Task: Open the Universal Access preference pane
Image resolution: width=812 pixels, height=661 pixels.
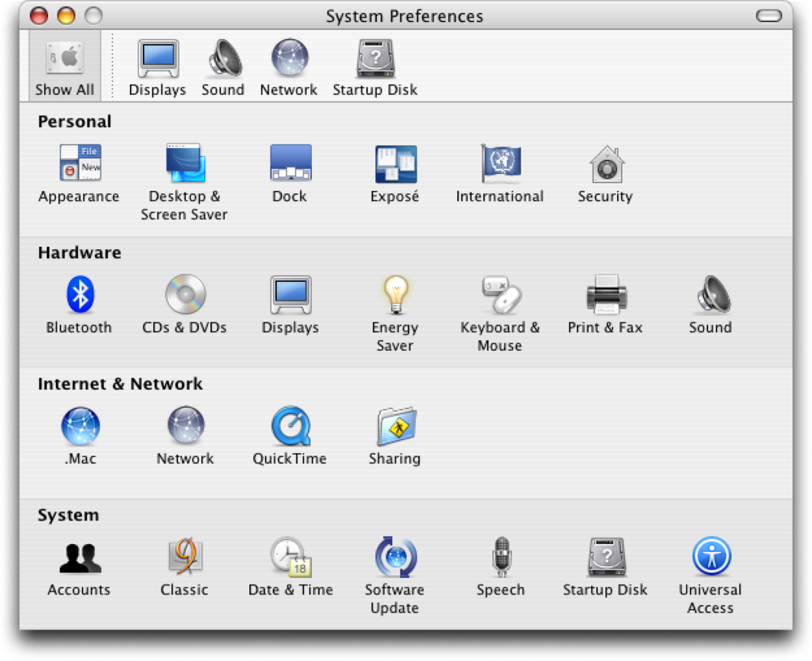Action: tap(711, 576)
